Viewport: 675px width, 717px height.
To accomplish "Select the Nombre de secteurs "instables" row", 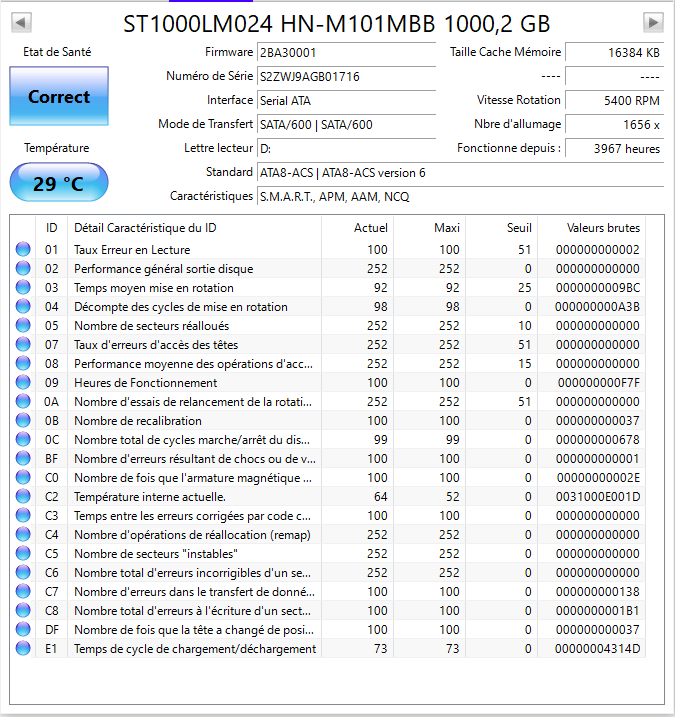I will 327,553.
